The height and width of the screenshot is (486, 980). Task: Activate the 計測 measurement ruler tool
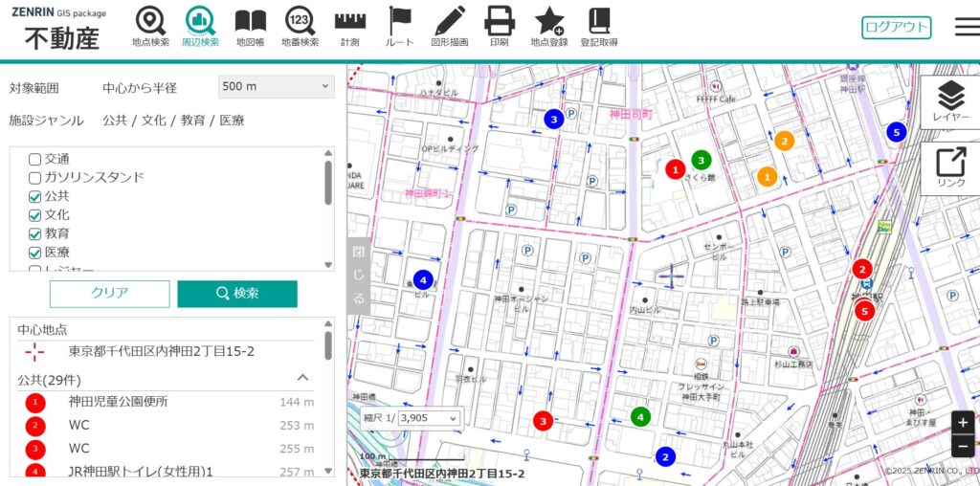[x=349, y=26]
